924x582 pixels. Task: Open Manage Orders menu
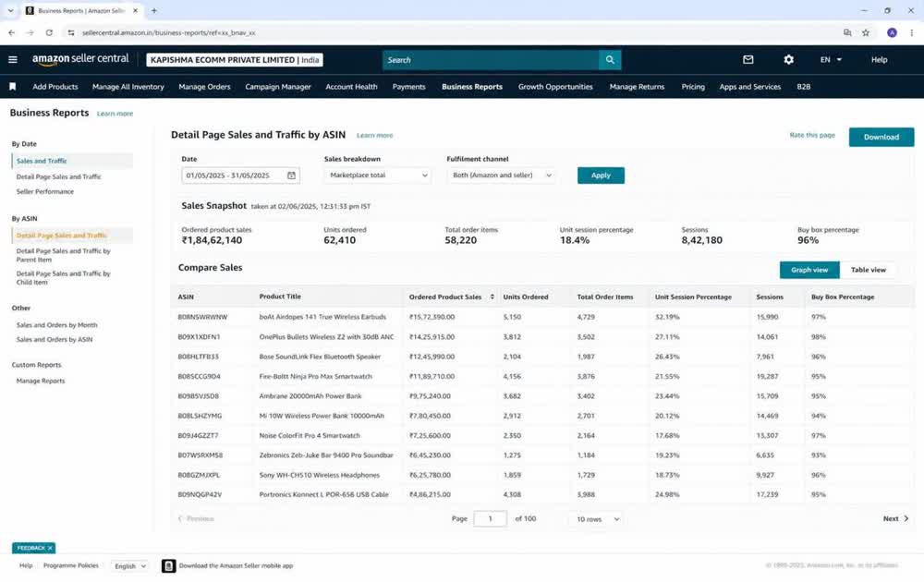click(x=204, y=87)
